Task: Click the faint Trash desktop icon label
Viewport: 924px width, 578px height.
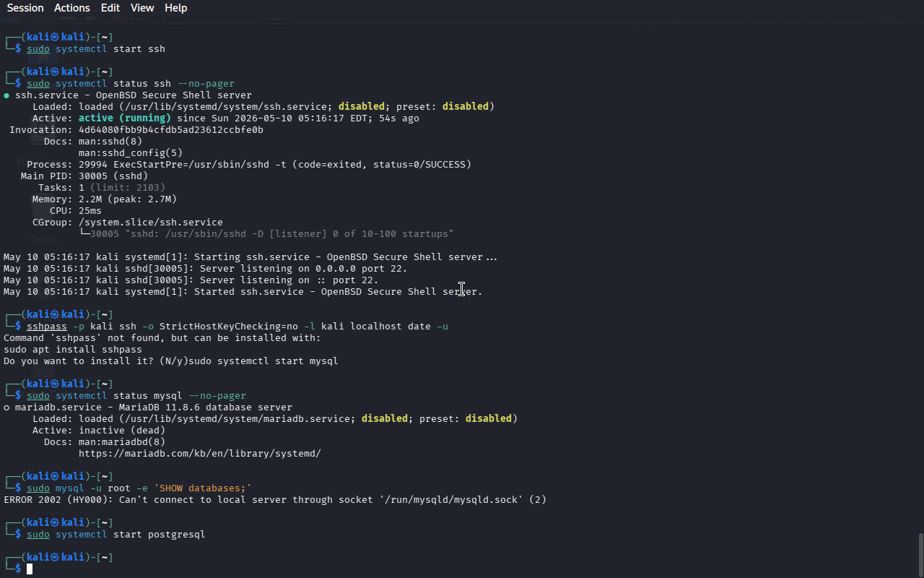Action: (x=43, y=239)
